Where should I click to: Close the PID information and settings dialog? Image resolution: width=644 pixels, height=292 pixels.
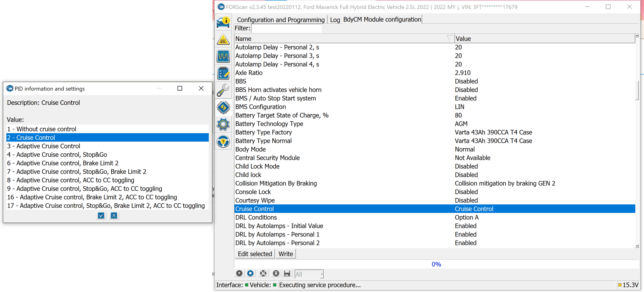[x=201, y=88]
